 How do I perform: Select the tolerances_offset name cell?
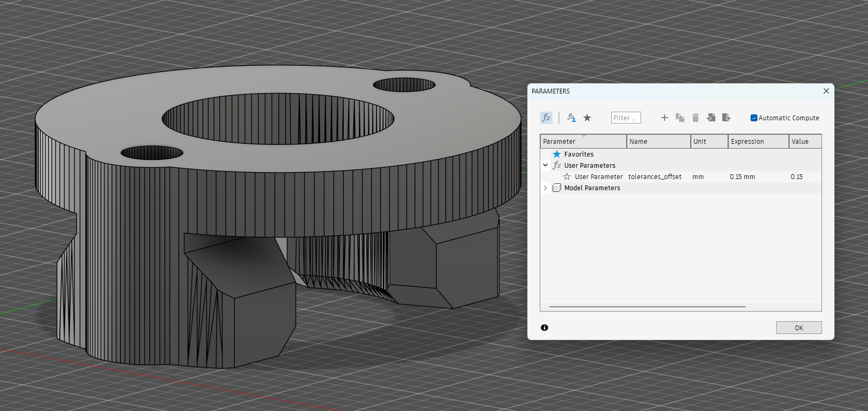coord(655,176)
